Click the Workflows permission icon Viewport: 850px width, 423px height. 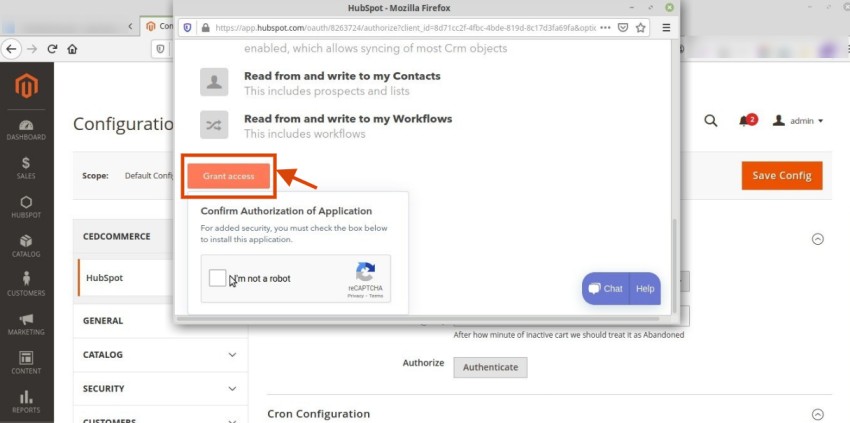(214, 125)
